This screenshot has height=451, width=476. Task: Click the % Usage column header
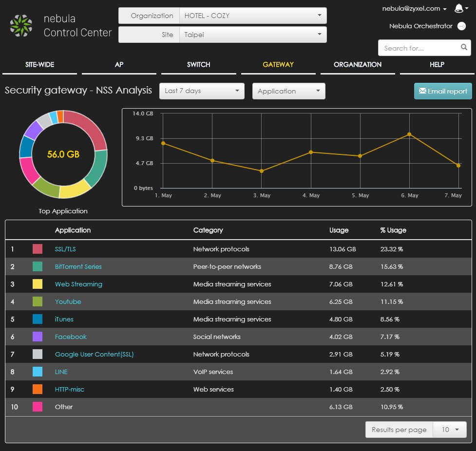[393, 230]
